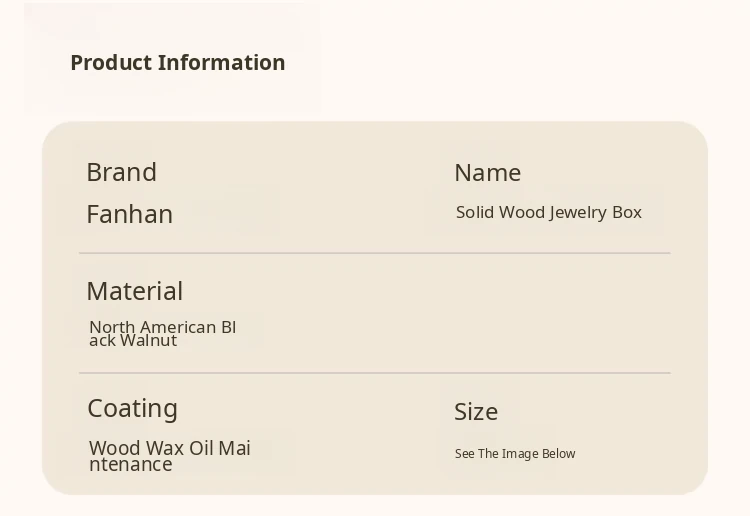Screen dimensions: 750x516
Task: Click the "North American Black Walnut" value
Action: pos(162,333)
